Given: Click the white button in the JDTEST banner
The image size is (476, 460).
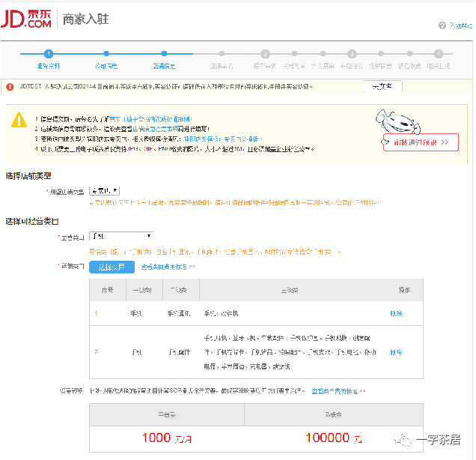Looking at the screenshot, I should pyautogui.click(x=382, y=87).
